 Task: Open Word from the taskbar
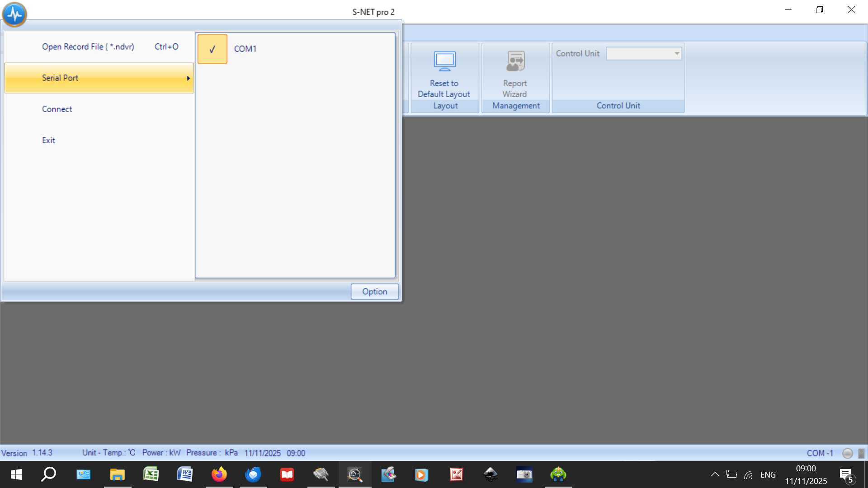coord(185,474)
